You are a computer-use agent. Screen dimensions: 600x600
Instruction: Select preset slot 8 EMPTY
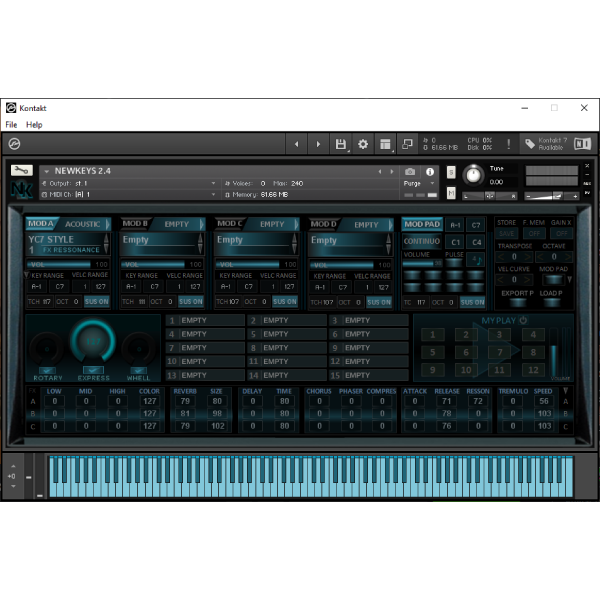(x=287, y=348)
